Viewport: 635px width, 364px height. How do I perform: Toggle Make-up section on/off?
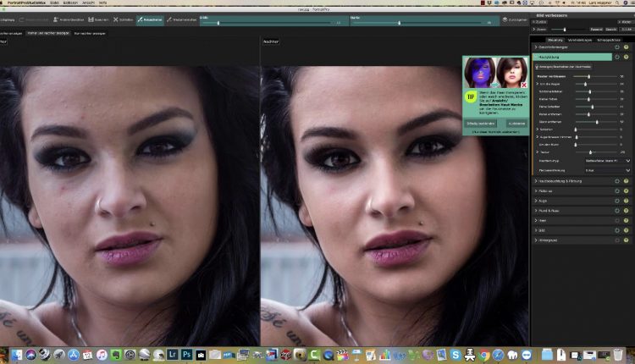pos(617,190)
